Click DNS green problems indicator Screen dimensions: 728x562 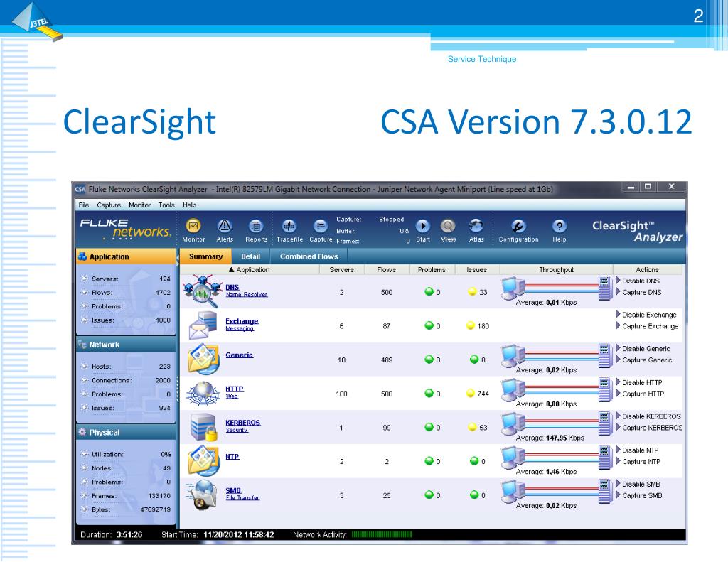click(429, 291)
